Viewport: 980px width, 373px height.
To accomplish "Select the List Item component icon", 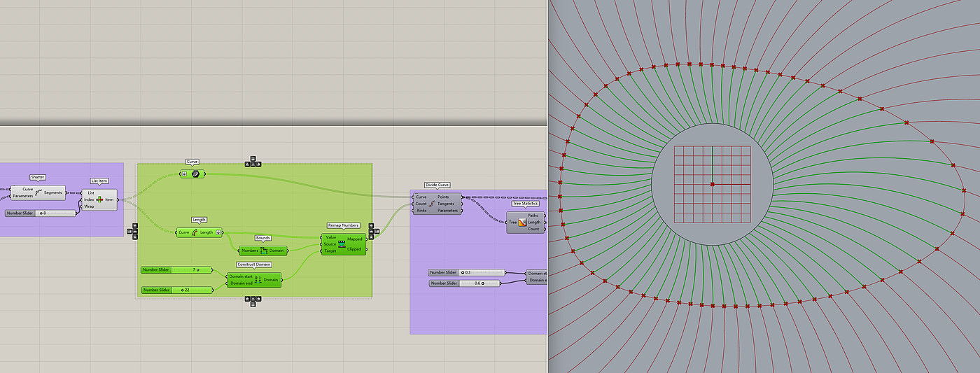I will click(x=99, y=199).
